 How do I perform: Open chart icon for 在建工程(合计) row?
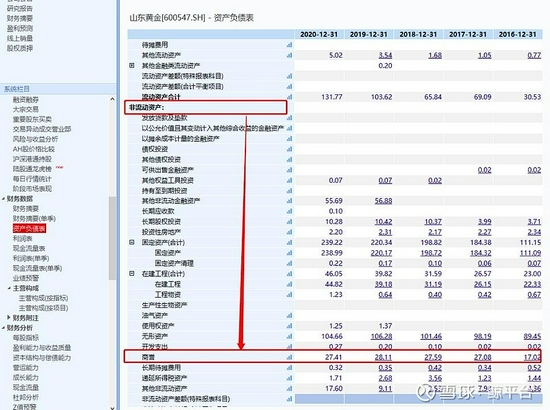coord(289,274)
